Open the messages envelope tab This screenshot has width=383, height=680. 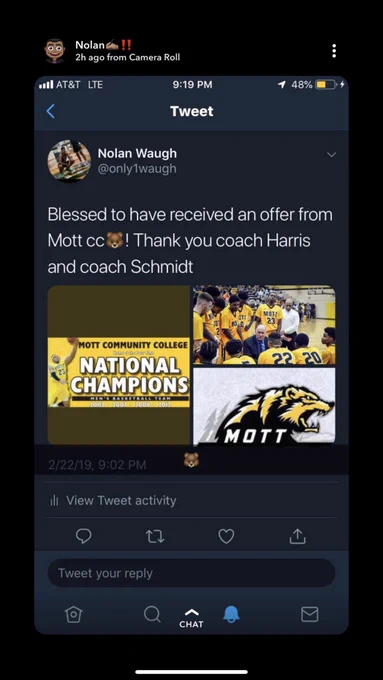(x=310, y=614)
